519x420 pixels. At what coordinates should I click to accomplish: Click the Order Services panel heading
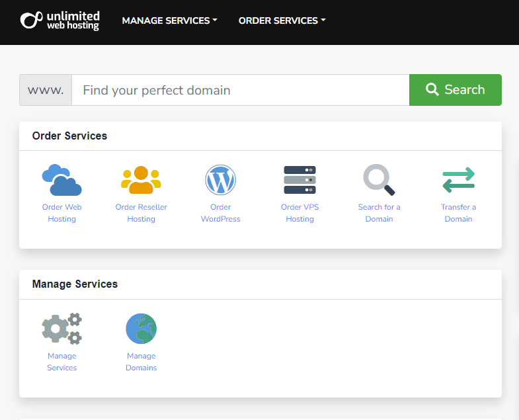click(x=69, y=136)
